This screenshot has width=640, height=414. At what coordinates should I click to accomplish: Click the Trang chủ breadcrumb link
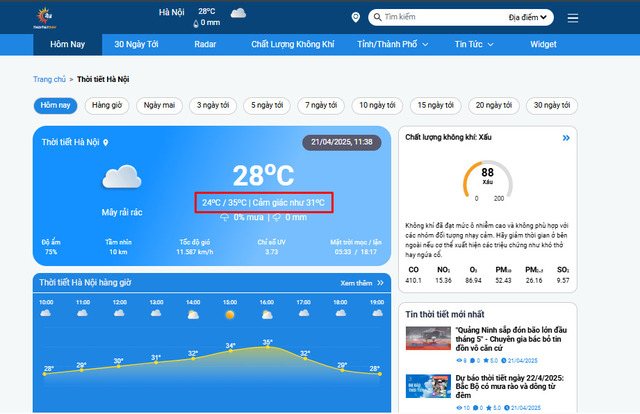tap(49, 79)
